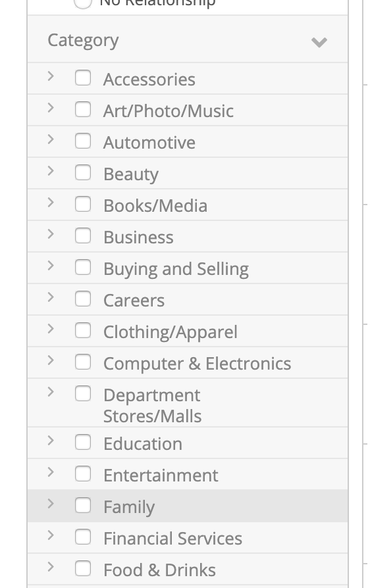Check the Accessories checkbox

point(83,78)
